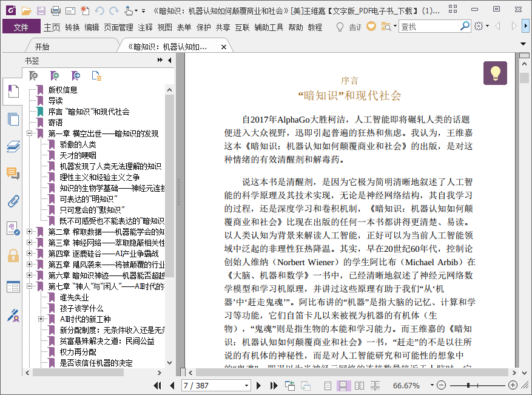Print the document using printer icon
Screen dimensions: 532x395
[x=56, y=11]
